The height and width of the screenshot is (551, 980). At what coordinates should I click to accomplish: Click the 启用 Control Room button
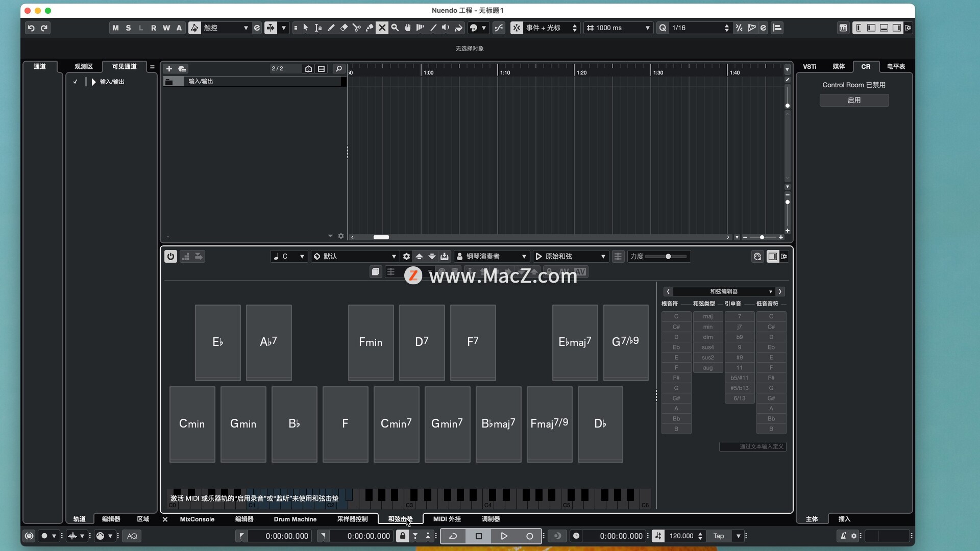tap(854, 100)
